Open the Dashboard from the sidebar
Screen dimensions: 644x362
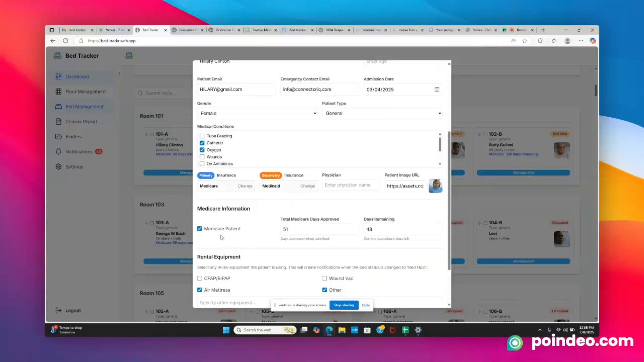click(x=77, y=76)
